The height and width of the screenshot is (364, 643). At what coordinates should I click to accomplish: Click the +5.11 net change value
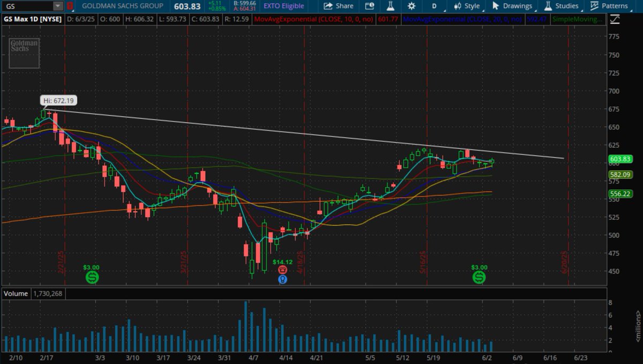pos(215,3)
